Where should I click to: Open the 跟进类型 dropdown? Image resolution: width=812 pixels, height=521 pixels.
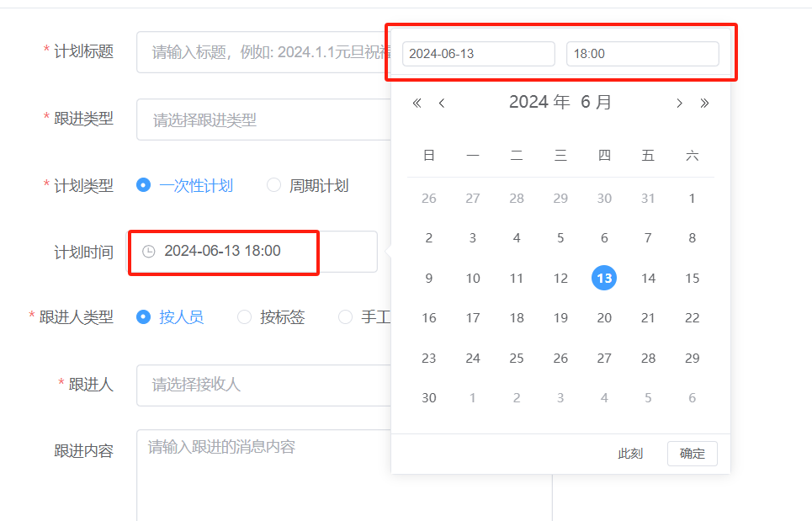click(263, 120)
